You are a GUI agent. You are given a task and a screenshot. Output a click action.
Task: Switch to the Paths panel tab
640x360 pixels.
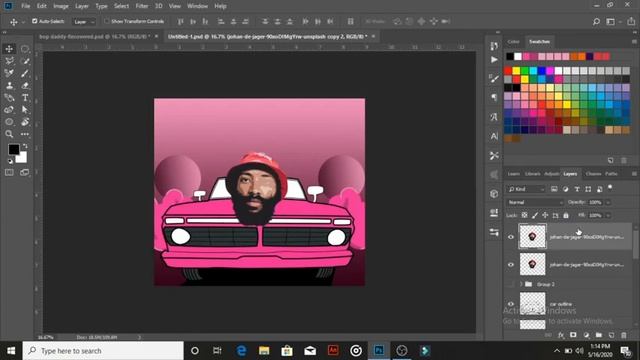(611, 174)
